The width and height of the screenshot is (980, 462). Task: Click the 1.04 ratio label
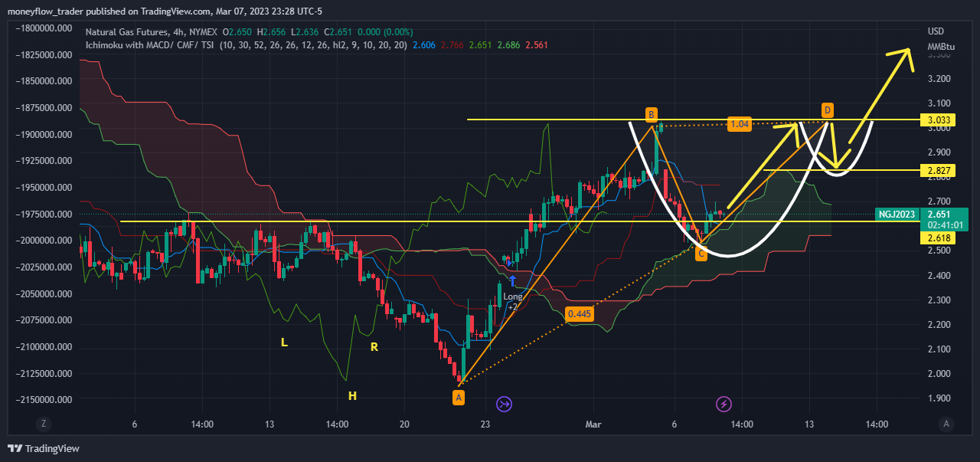(740, 123)
